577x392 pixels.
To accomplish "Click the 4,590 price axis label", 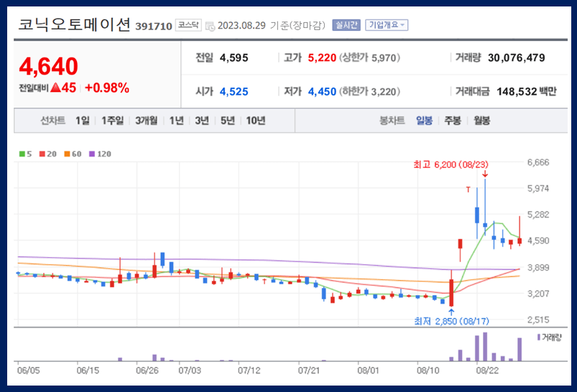I will point(538,241).
